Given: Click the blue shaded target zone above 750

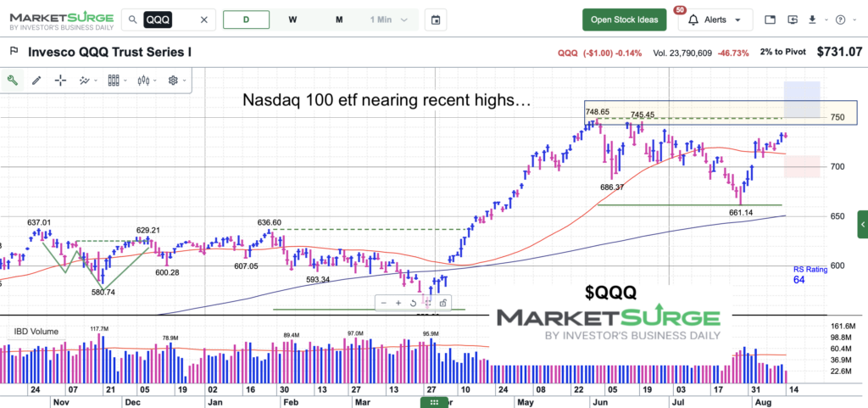Looking at the screenshot, I should pos(802,99).
